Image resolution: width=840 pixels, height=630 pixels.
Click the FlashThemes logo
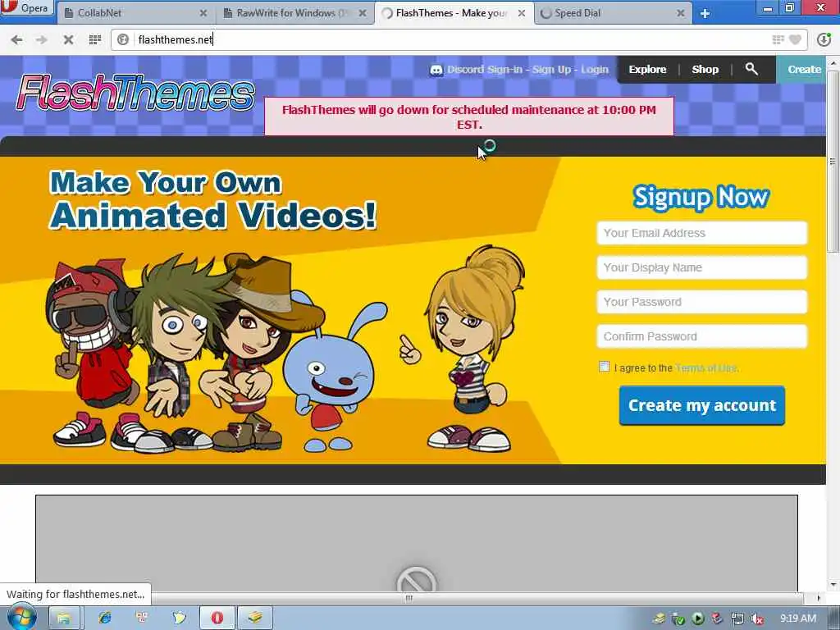coord(135,92)
